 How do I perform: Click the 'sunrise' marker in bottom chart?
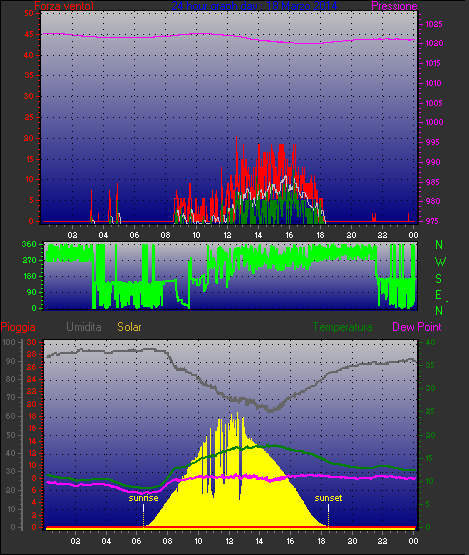pyautogui.click(x=143, y=498)
